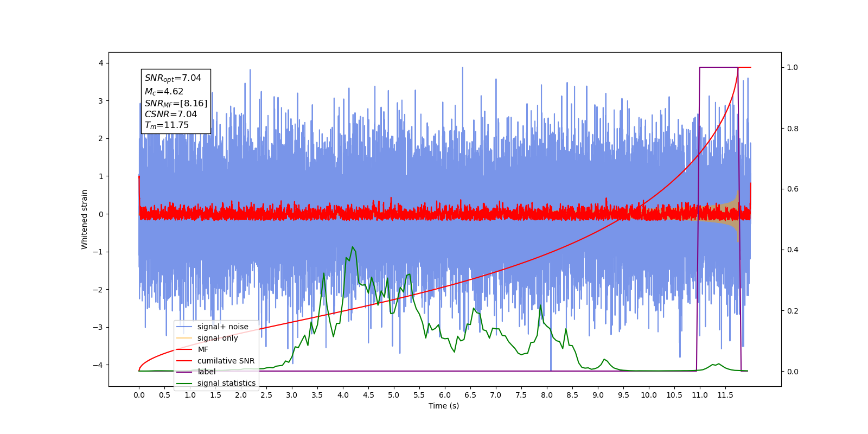Select the 2.5 time axis tick label
Viewport: 868px width, 434px height.
pyautogui.click(x=266, y=395)
